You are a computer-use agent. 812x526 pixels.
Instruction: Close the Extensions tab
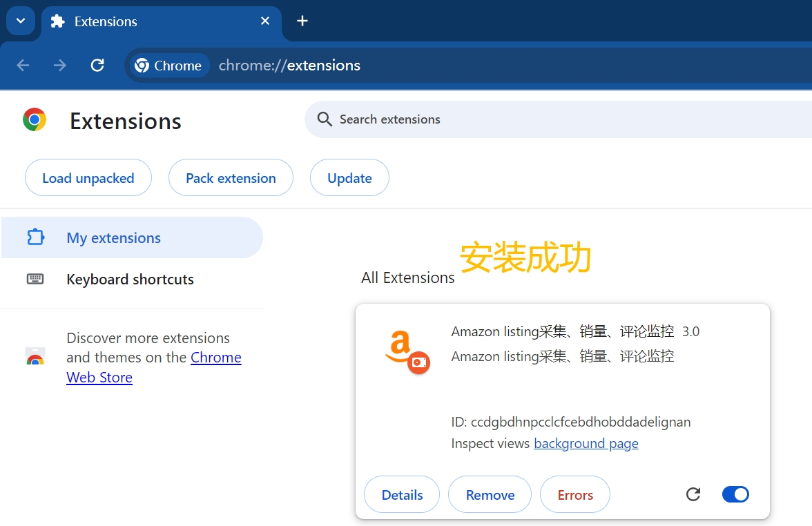tap(265, 21)
